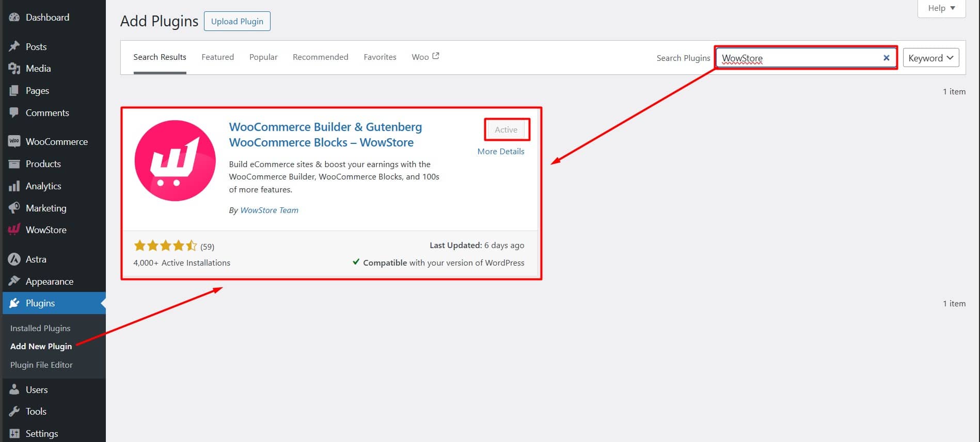The image size is (980, 442).
Task: Click the '4,000+ Active Installations' text
Action: coord(182,263)
